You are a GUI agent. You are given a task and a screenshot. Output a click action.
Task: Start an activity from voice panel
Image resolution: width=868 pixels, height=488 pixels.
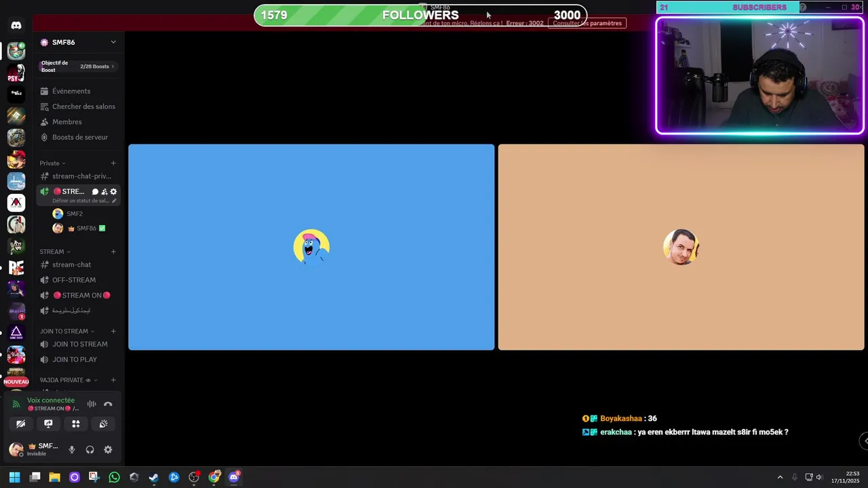(76, 424)
